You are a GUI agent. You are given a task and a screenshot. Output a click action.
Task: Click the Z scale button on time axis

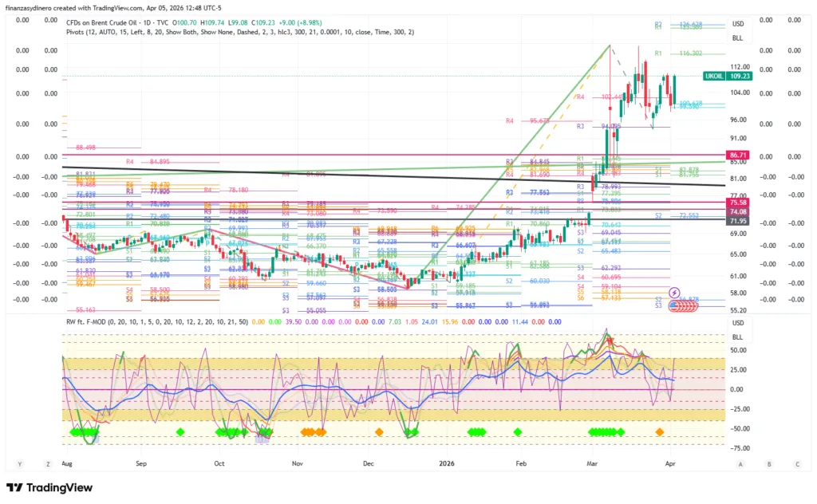pos(46,463)
